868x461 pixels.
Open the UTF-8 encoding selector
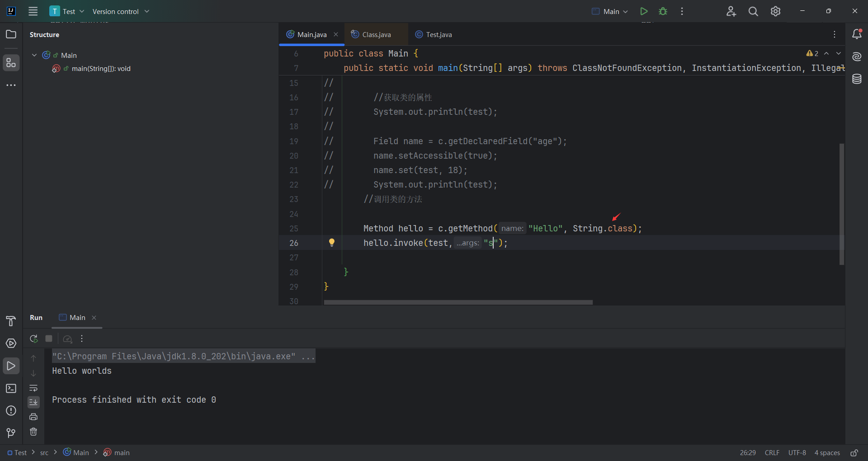[x=797, y=453]
